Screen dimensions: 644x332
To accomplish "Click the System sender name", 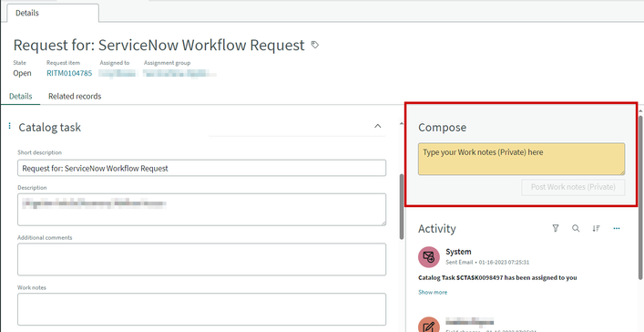I will (x=458, y=252).
